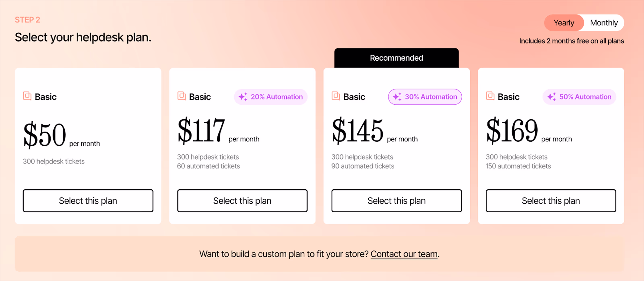The image size is (644, 281).
Task: Keep Yearly billing selected
Action: tap(564, 23)
